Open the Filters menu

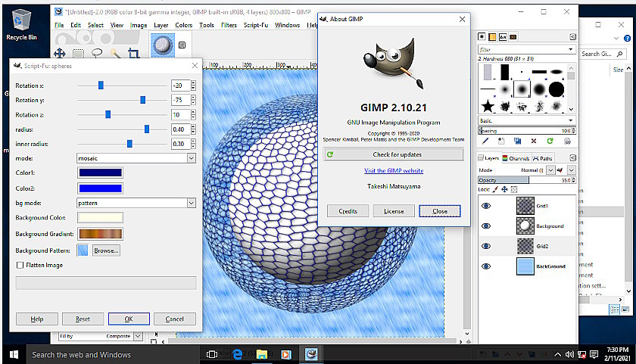click(x=229, y=25)
